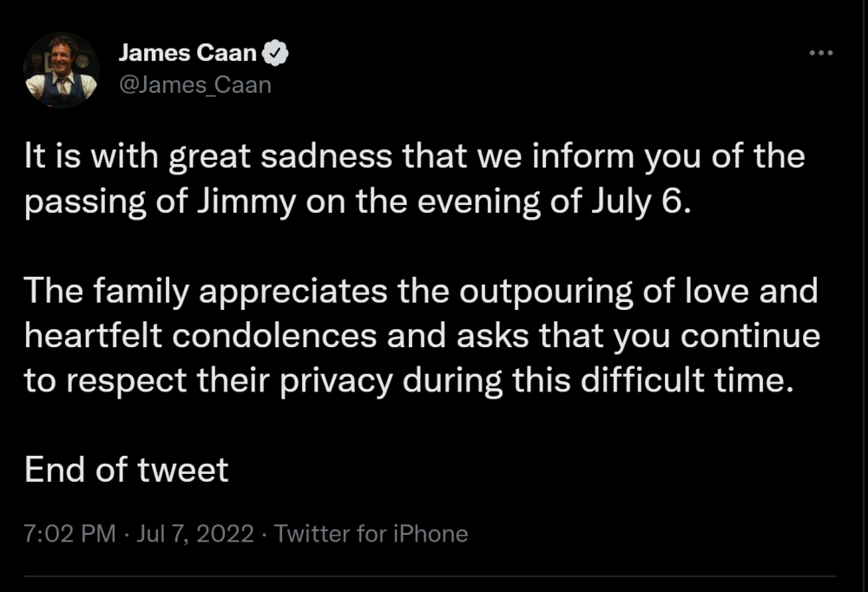
Task: Click the Jul 7, 2022 date
Action: pos(195,534)
